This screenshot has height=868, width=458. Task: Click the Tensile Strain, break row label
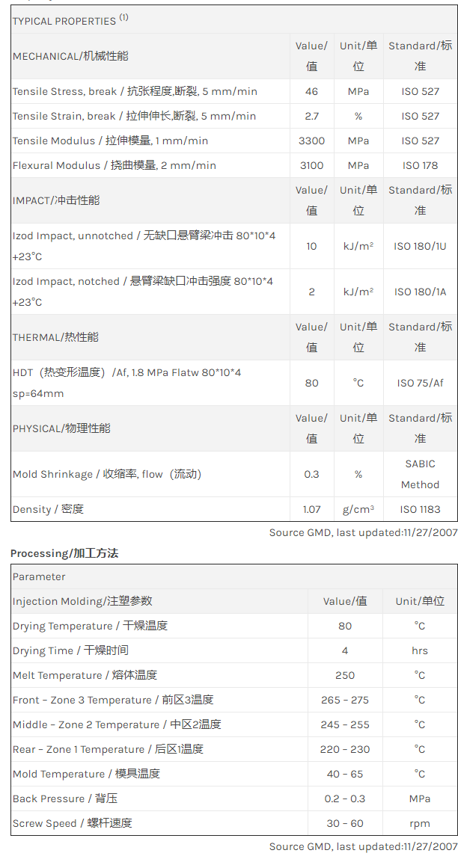pyautogui.click(x=134, y=117)
